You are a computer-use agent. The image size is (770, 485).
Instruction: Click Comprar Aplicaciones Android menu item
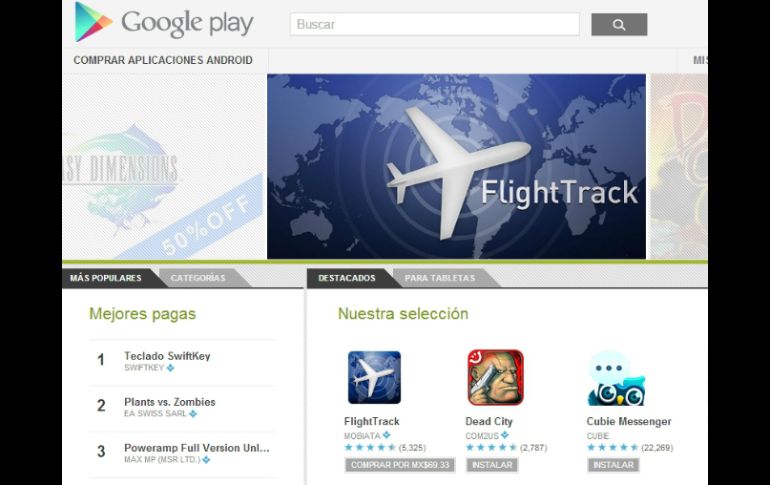click(163, 60)
